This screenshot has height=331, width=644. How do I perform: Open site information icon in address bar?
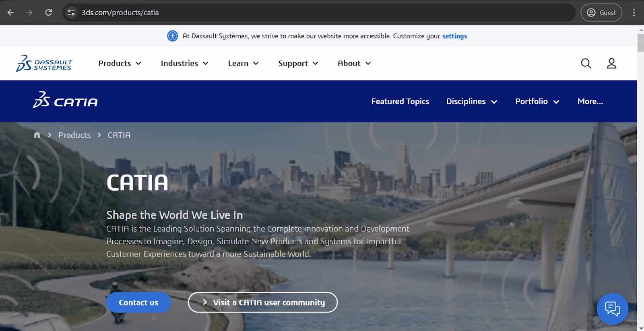coord(71,12)
